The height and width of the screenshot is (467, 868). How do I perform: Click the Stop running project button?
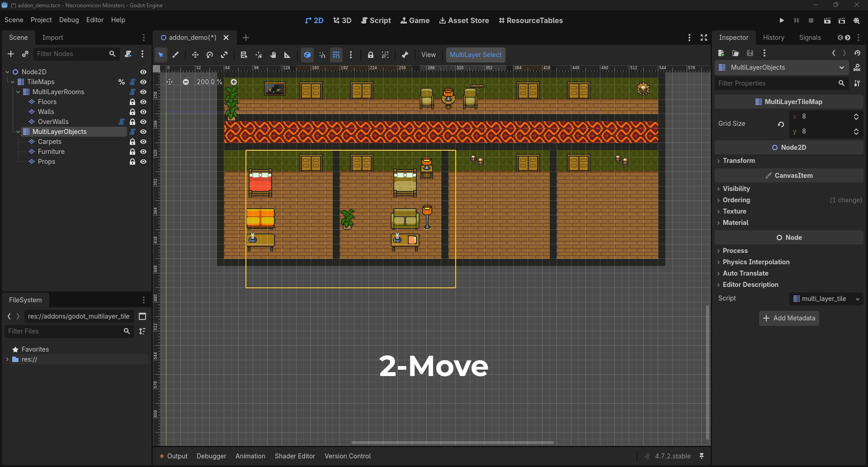pos(811,20)
